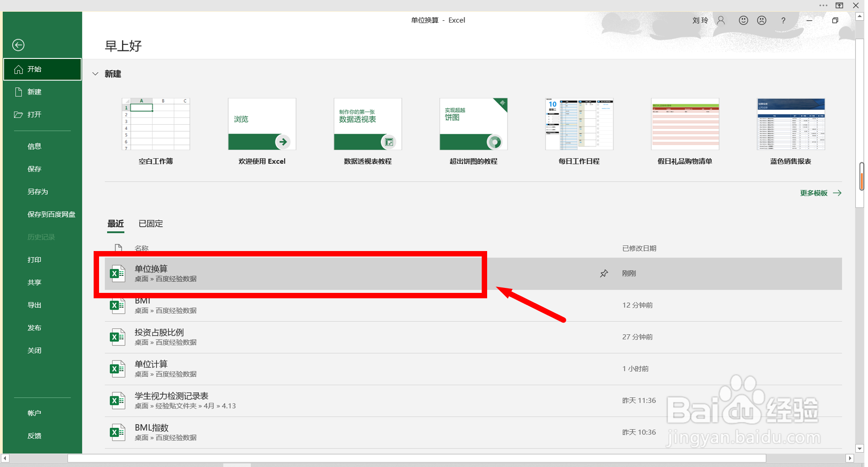Image resolution: width=868 pixels, height=467 pixels.
Task: Click the Excel file icon for 投资占股比例
Action: click(x=118, y=337)
